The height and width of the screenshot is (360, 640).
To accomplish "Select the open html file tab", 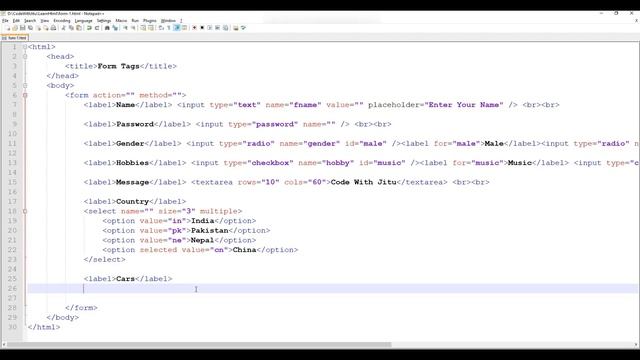I will click(x=14, y=38).
